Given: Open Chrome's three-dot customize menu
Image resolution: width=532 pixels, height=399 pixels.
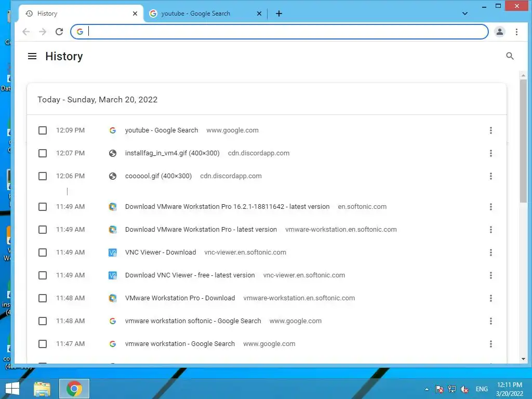Looking at the screenshot, I should (516, 32).
